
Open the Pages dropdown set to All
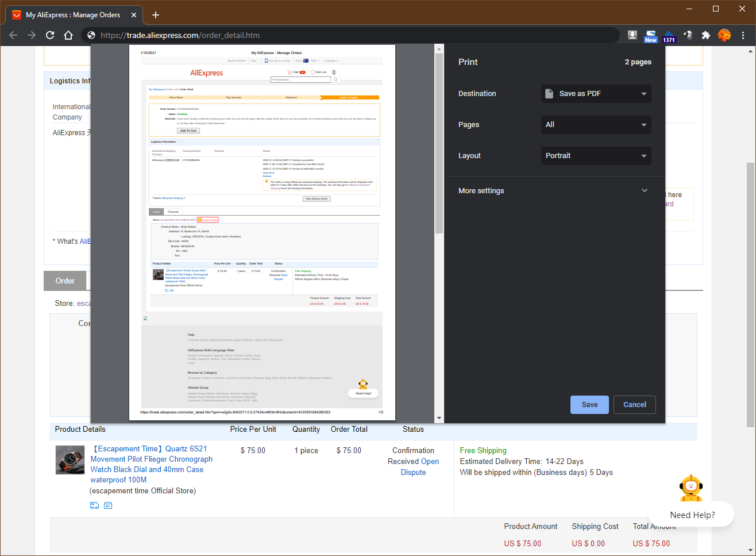click(x=596, y=125)
